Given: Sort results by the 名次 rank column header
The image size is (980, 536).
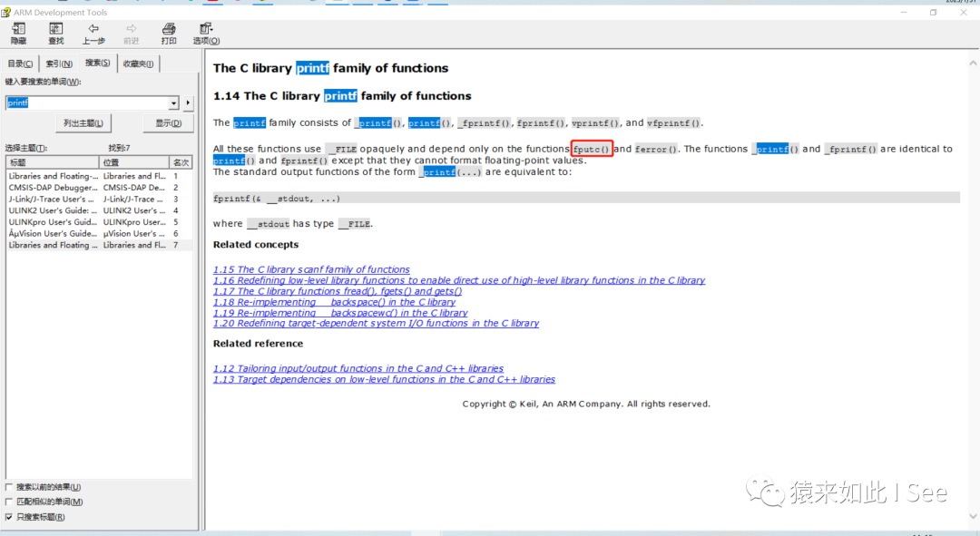Looking at the screenshot, I should tap(181, 162).
